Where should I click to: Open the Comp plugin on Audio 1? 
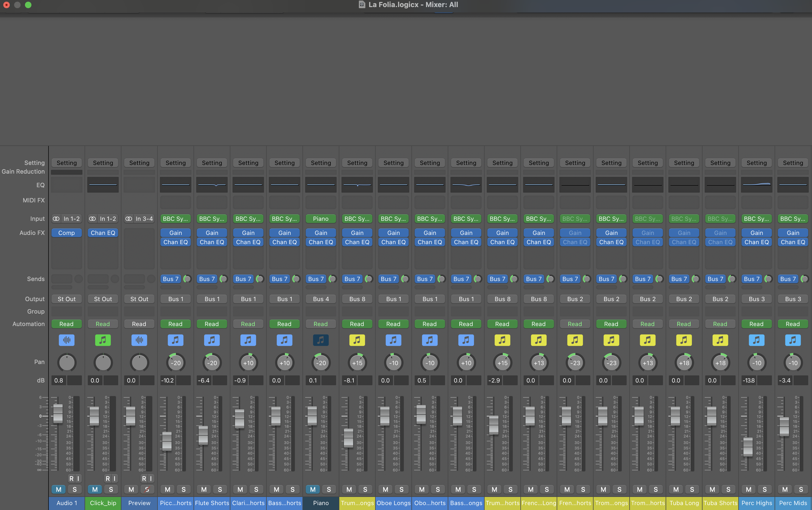(66, 233)
